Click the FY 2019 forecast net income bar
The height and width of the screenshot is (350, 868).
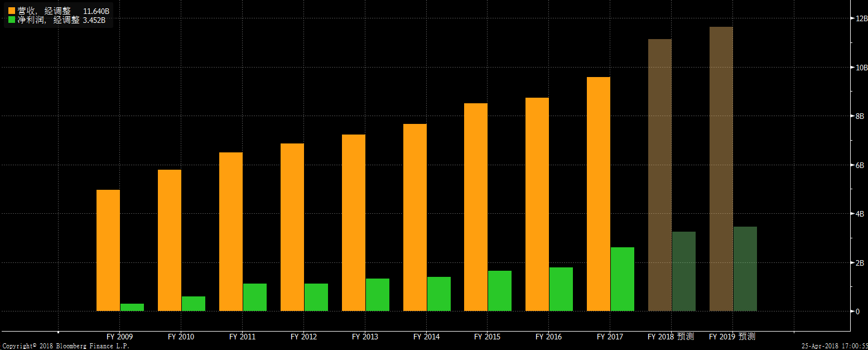click(x=745, y=269)
